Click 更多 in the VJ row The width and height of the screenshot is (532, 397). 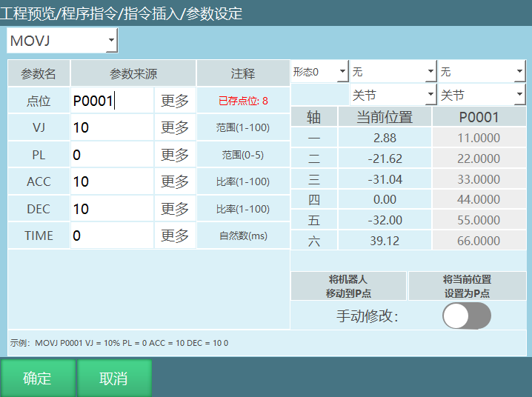pos(175,127)
